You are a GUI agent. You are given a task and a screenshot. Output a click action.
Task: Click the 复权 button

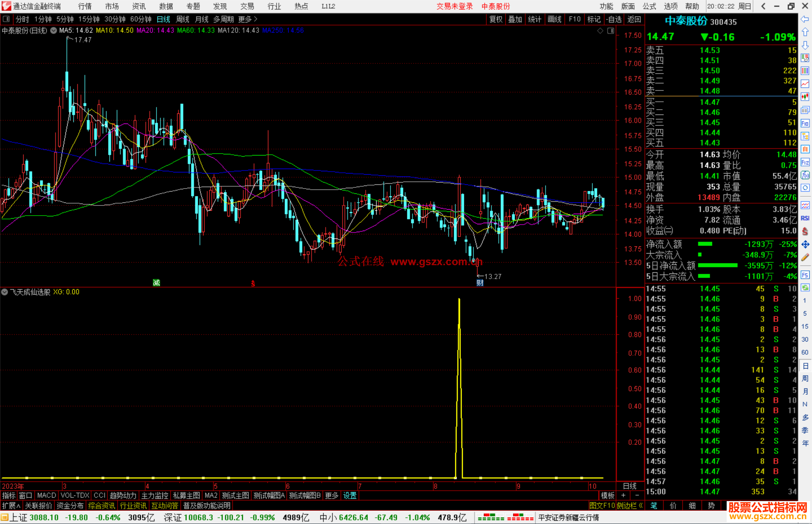(x=495, y=19)
